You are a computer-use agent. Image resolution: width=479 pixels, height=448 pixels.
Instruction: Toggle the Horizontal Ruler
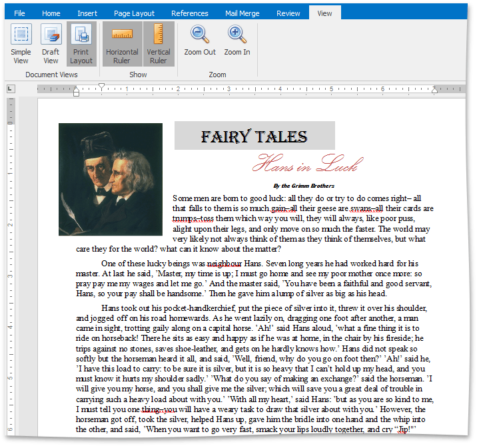(122, 44)
